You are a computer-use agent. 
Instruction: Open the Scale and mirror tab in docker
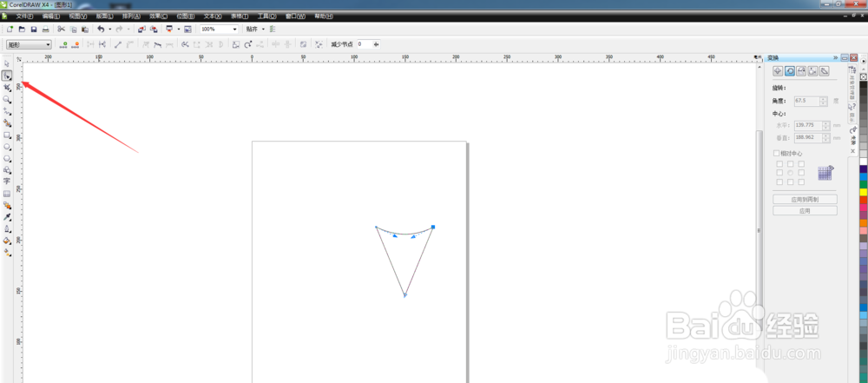tap(801, 71)
